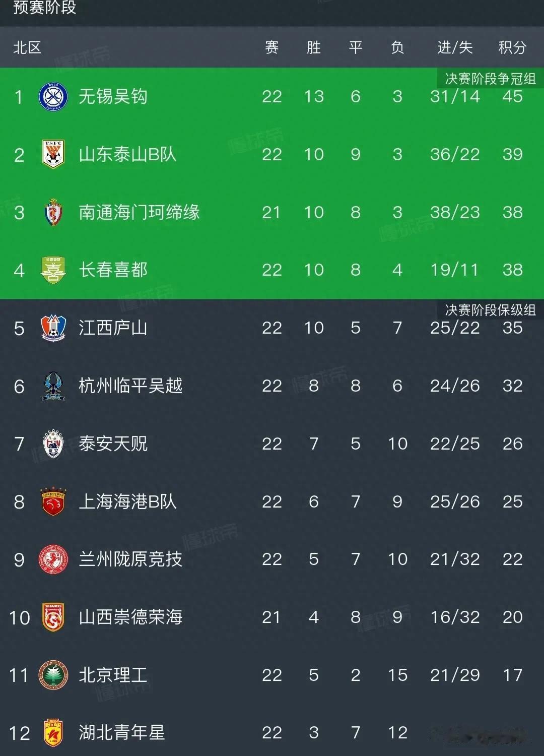
Task: Click the green 长春喜都 crest
Action: tap(53, 270)
